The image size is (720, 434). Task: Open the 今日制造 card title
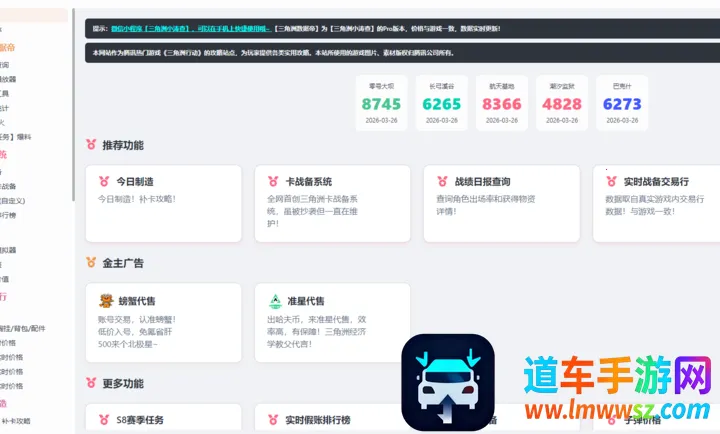point(136,182)
